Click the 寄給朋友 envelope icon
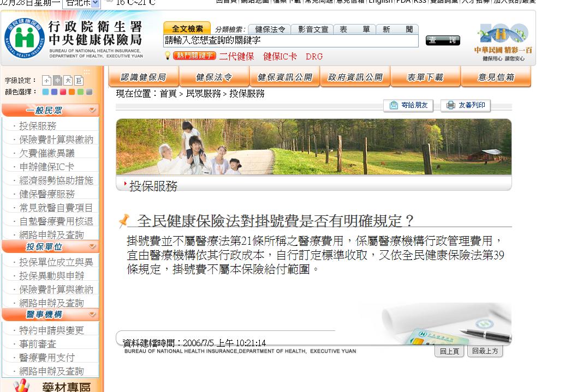The image size is (571, 392). point(394,105)
